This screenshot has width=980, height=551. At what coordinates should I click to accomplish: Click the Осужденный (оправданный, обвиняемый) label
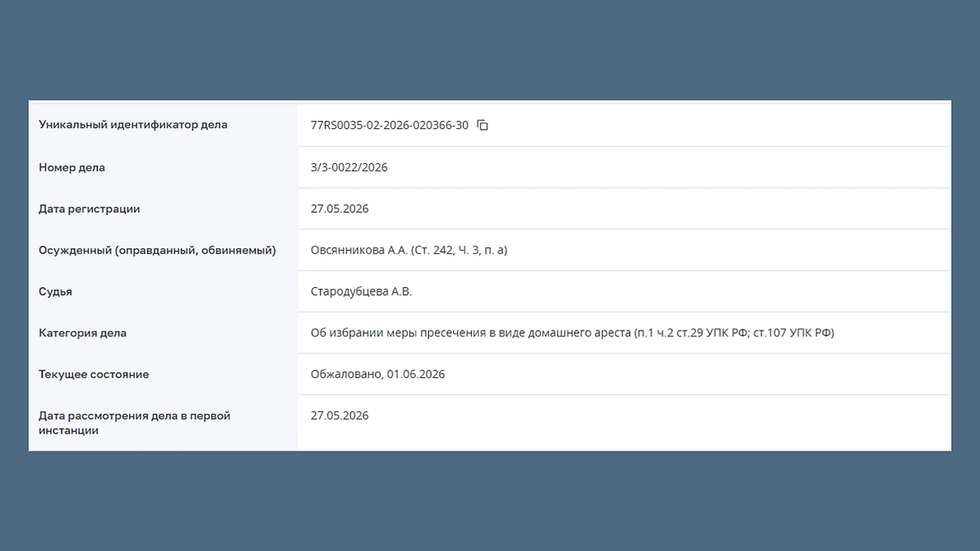[x=158, y=251]
